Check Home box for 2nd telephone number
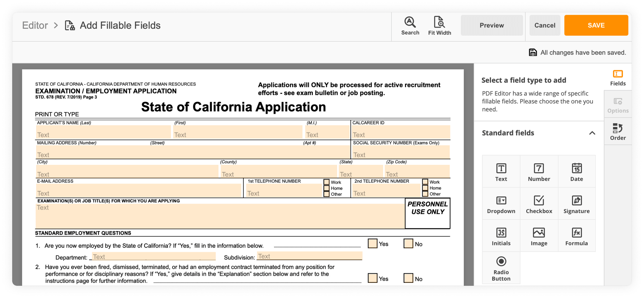The width and height of the screenshot is (644, 298). [x=425, y=188]
